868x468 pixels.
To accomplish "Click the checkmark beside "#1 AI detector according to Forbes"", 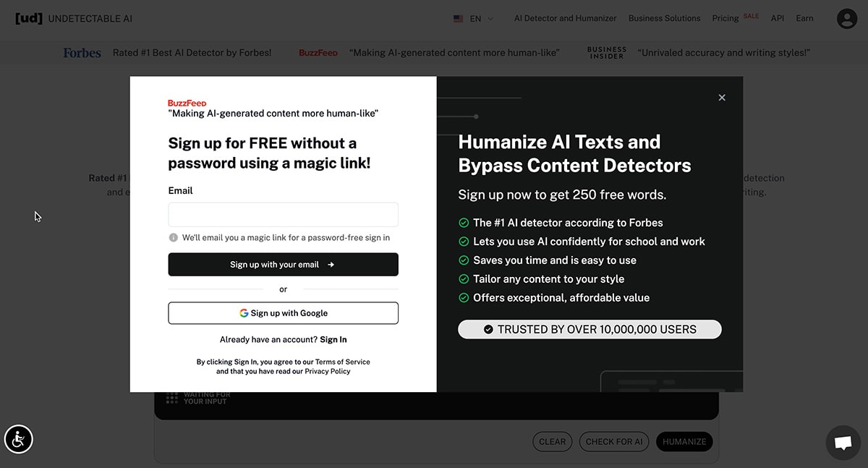I will pyautogui.click(x=464, y=223).
